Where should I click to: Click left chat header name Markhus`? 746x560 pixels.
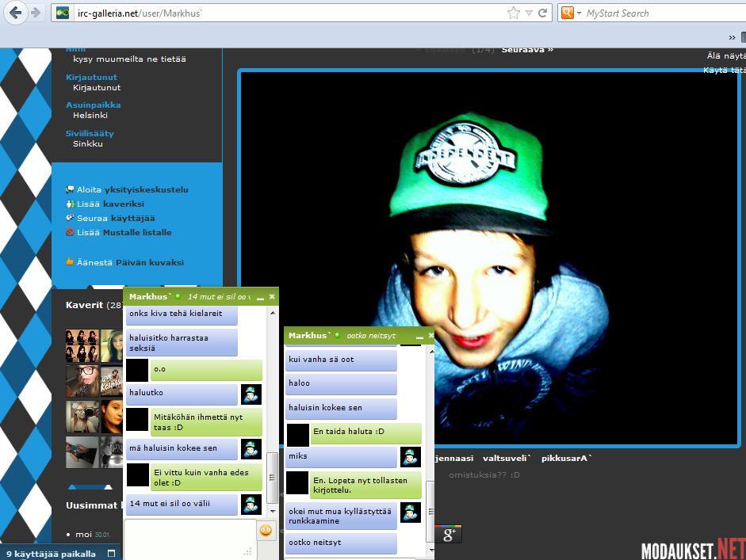pos(149,297)
